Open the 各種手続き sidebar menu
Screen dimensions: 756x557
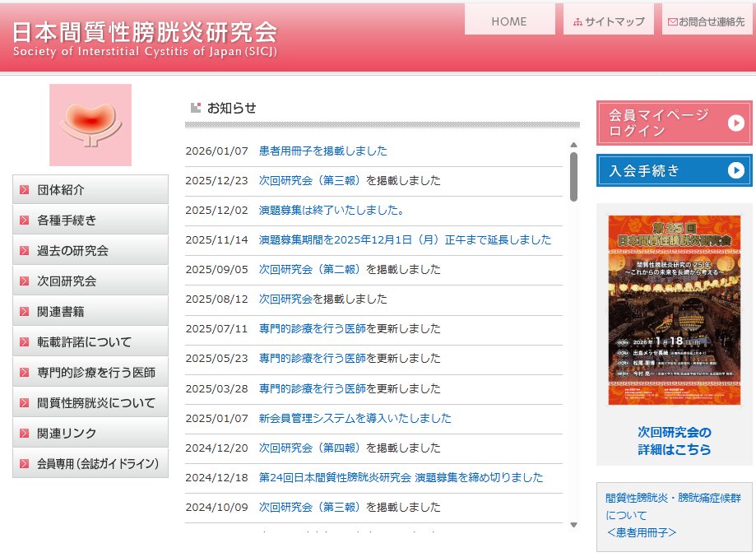pos(90,220)
